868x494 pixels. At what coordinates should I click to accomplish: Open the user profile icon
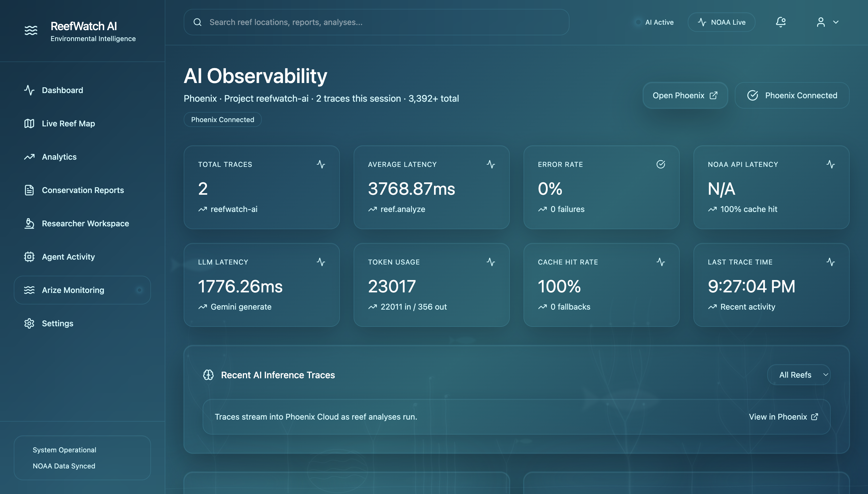821,22
